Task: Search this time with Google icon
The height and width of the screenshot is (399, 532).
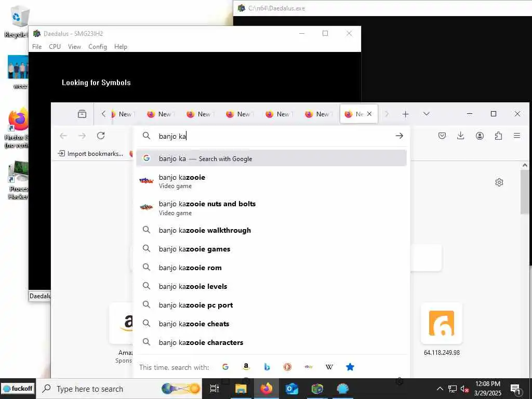Action: click(x=225, y=367)
